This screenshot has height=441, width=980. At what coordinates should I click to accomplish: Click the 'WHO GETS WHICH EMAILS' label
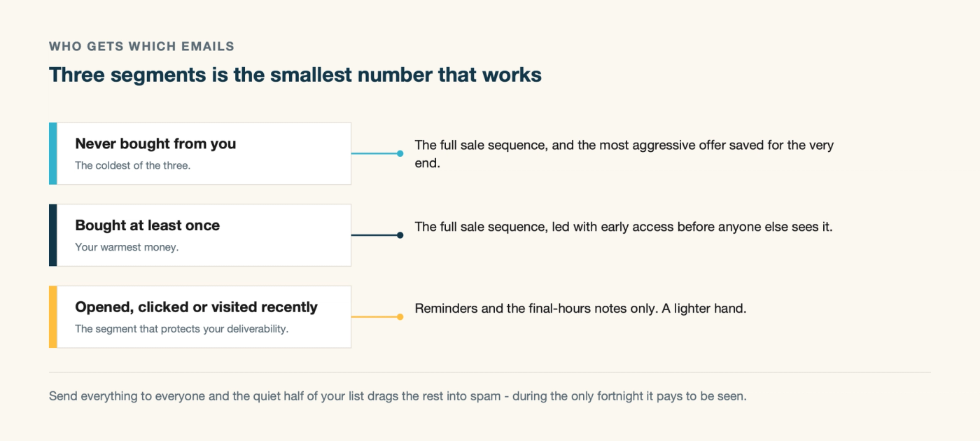click(141, 47)
